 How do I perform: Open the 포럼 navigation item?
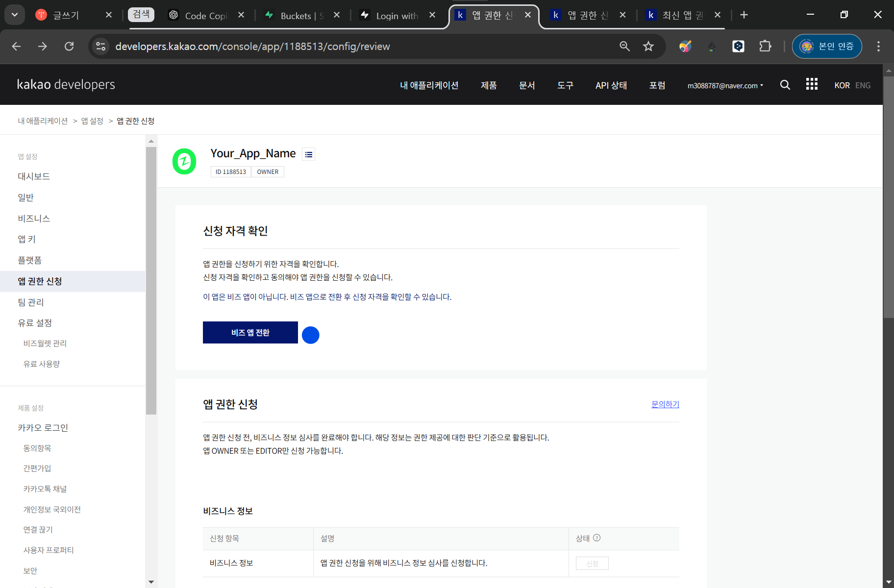657,85
